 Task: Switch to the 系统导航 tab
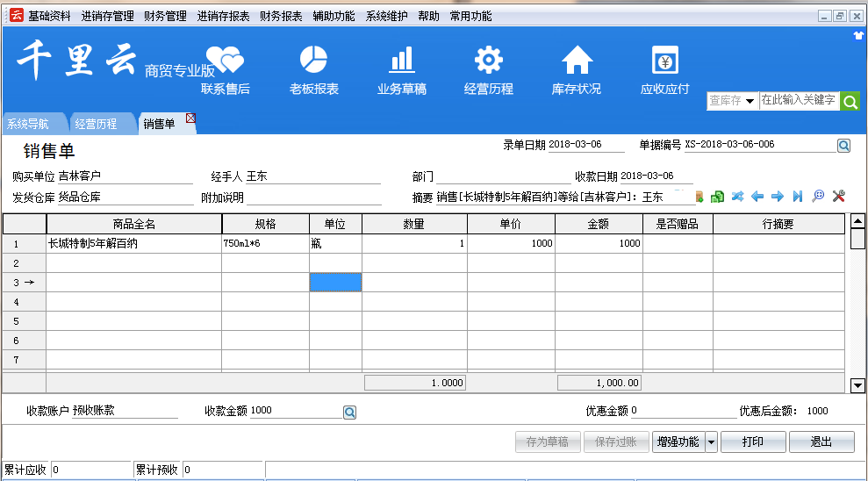(x=28, y=124)
